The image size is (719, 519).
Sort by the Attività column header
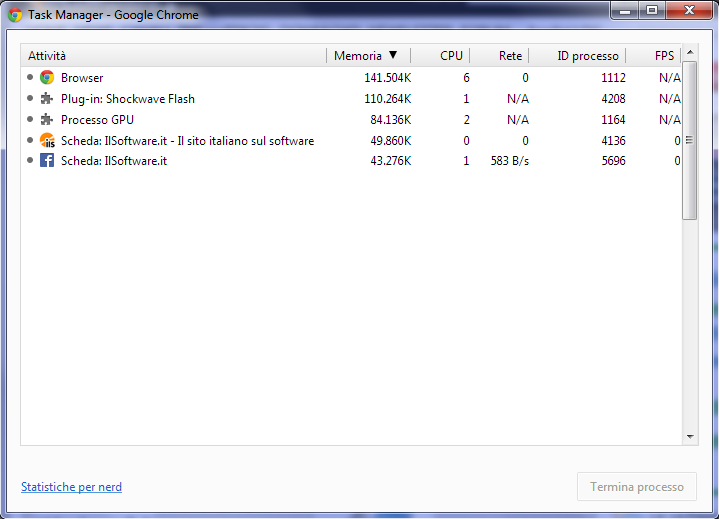170,56
